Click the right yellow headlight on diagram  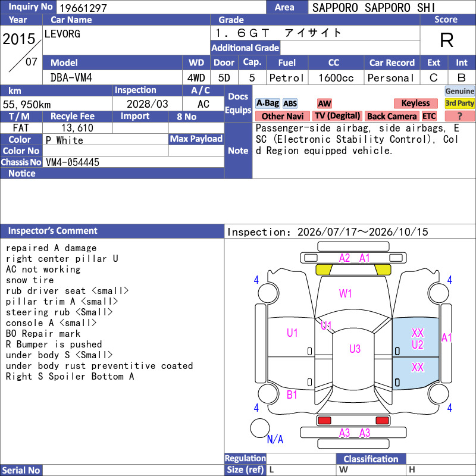(x=383, y=270)
